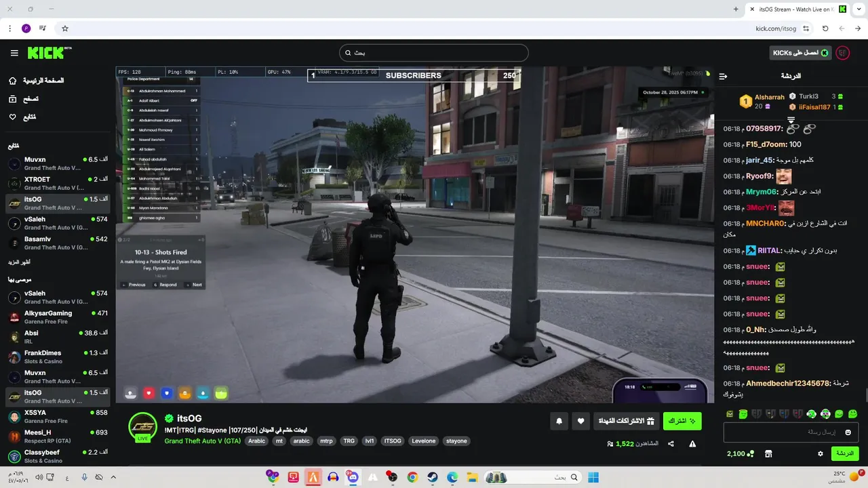The height and width of the screenshot is (488, 868).
Task: Open the Windows Start menu
Action: click(593, 478)
